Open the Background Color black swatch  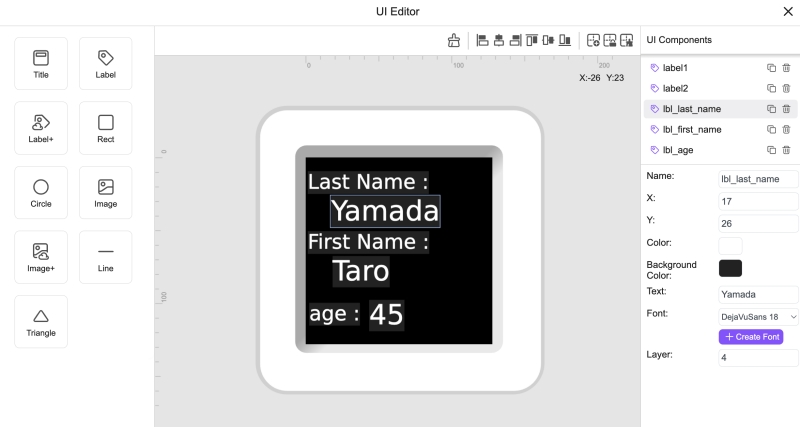730,268
